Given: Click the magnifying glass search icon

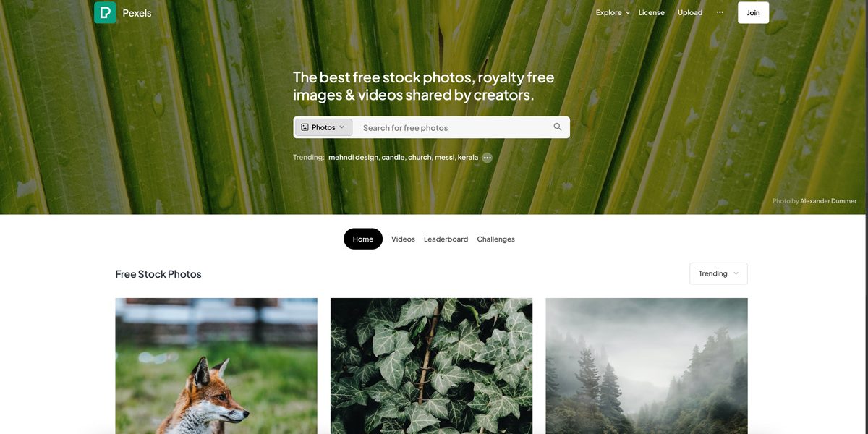Looking at the screenshot, I should [558, 127].
